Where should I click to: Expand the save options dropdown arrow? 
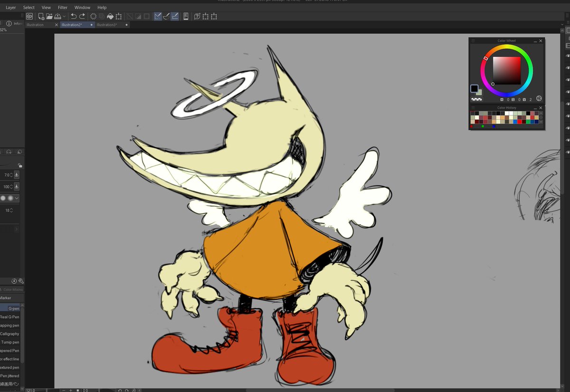point(64,17)
